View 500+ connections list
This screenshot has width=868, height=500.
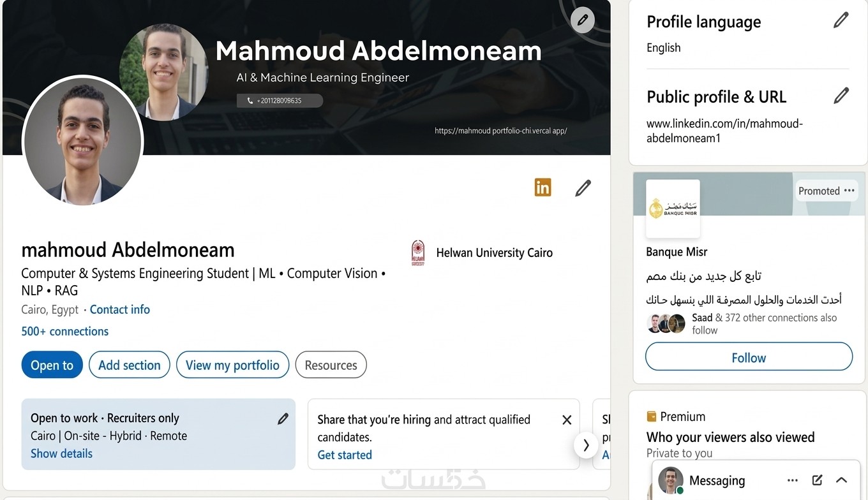[x=65, y=331]
